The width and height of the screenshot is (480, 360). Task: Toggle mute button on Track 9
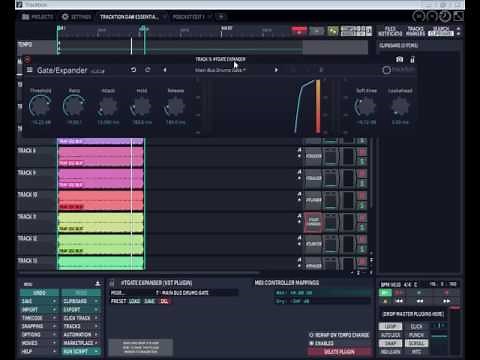[362, 173]
